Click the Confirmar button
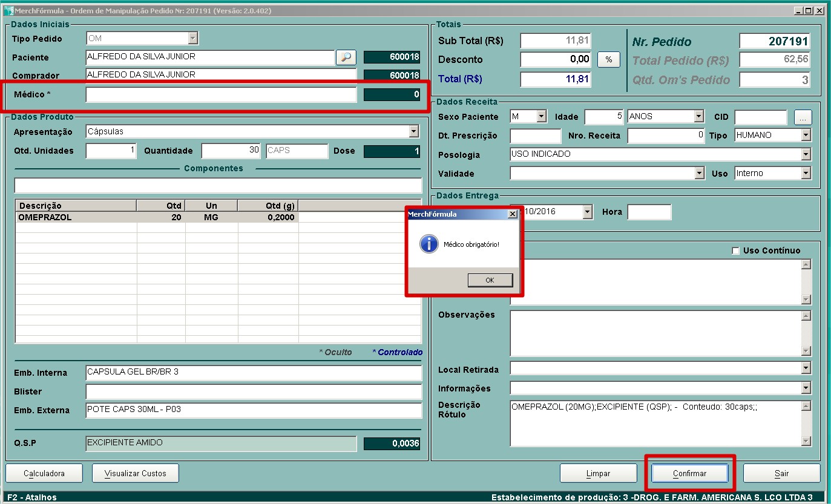The height and width of the screenshot is (504, 831). point(689,473)
